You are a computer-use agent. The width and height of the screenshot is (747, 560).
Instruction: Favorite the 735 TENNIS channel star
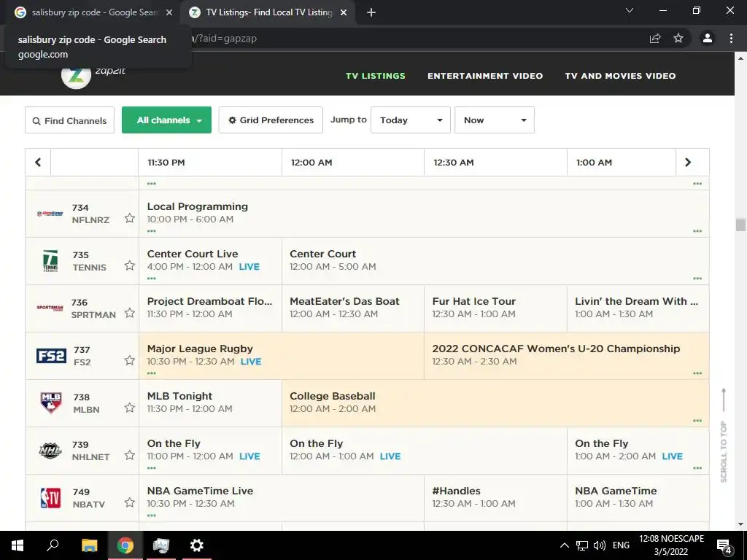pos(130,265)
